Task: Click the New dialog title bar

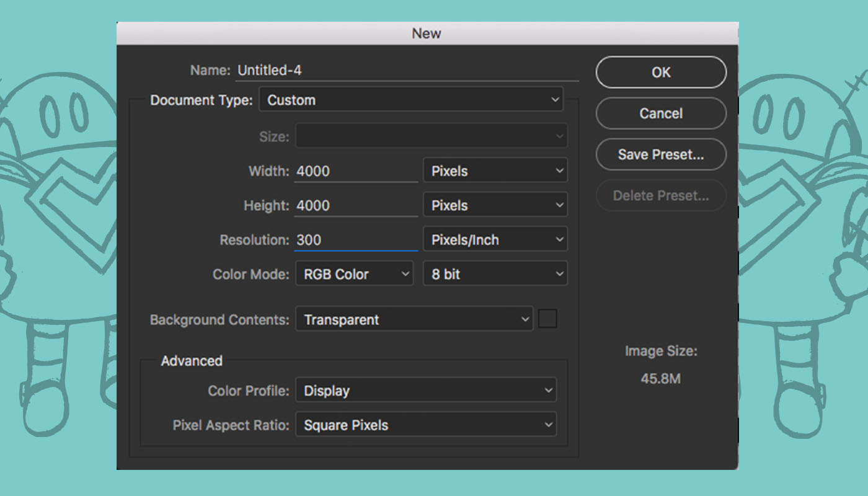Action: coord(427,33)
